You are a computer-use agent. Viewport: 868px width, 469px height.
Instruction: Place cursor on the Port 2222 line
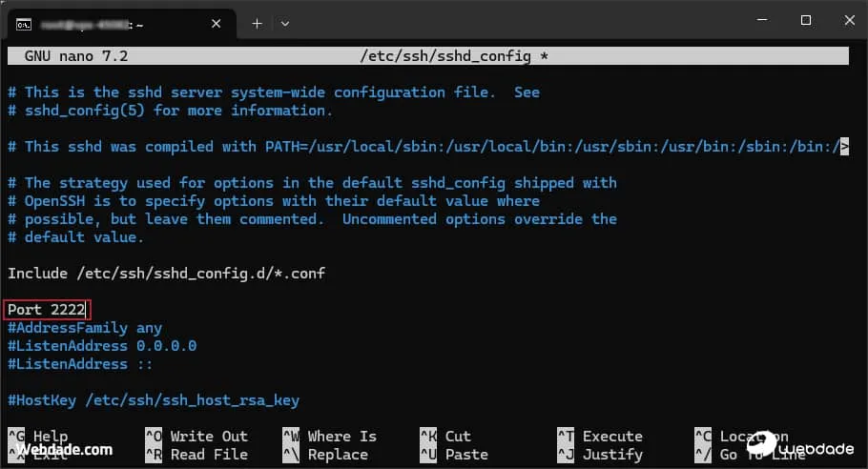point(46,310)
